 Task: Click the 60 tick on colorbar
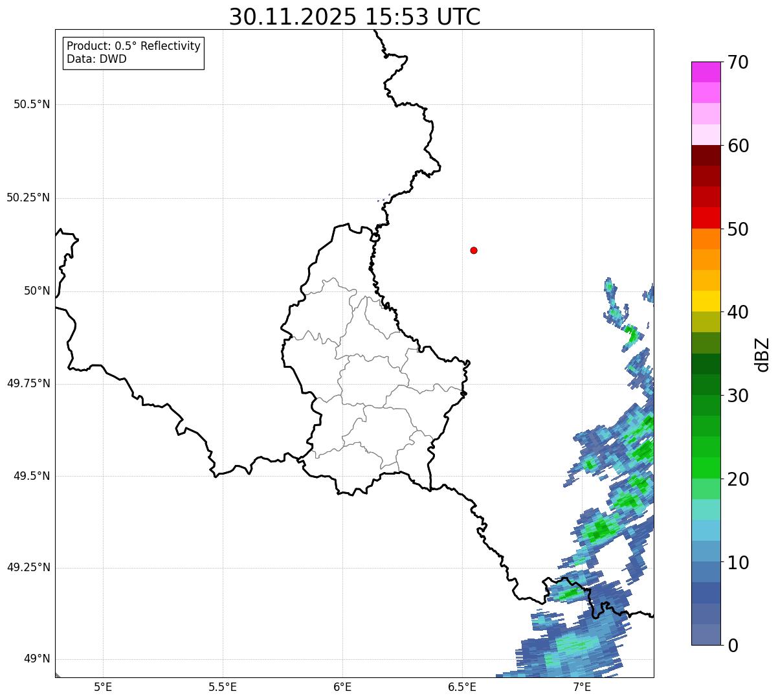738,146
